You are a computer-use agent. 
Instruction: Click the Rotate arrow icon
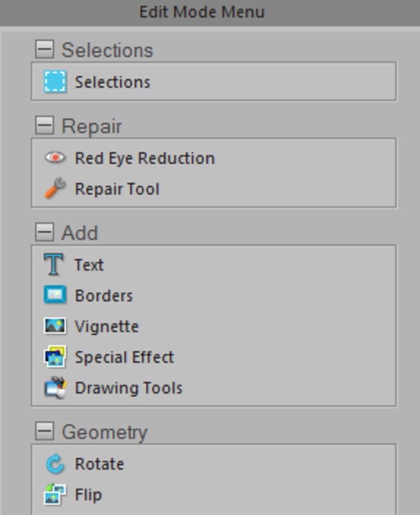(x=55, y=464)
